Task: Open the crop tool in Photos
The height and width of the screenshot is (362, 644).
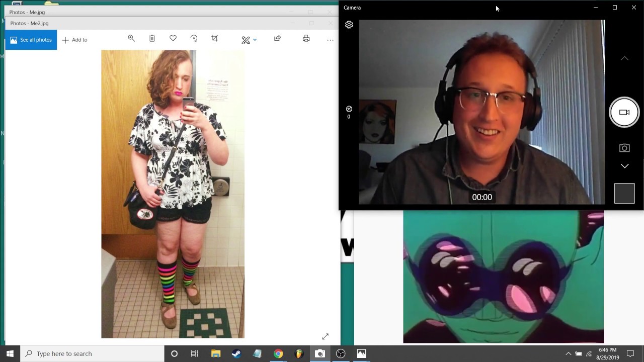Action: click(215, 39)
